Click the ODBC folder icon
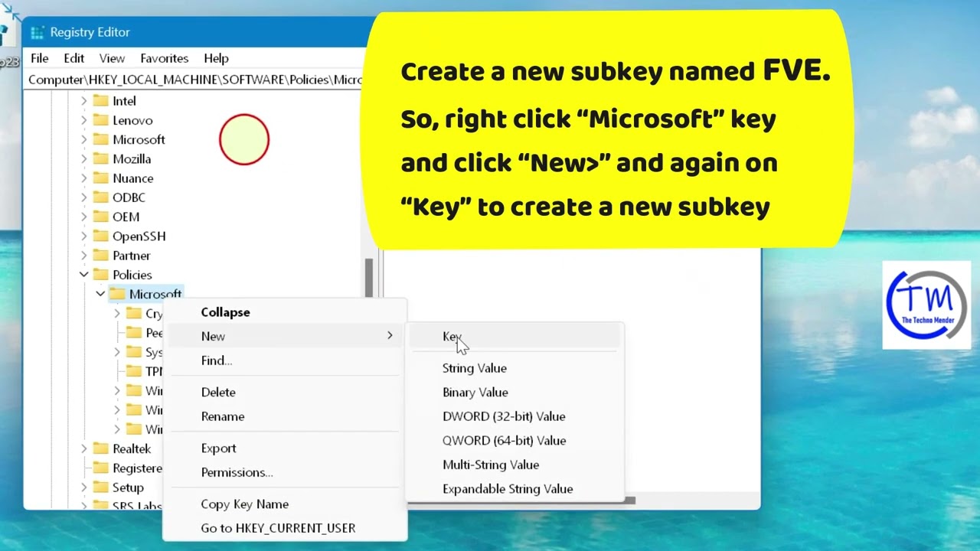This screenshot has height=551, width=980. (100, 197)
